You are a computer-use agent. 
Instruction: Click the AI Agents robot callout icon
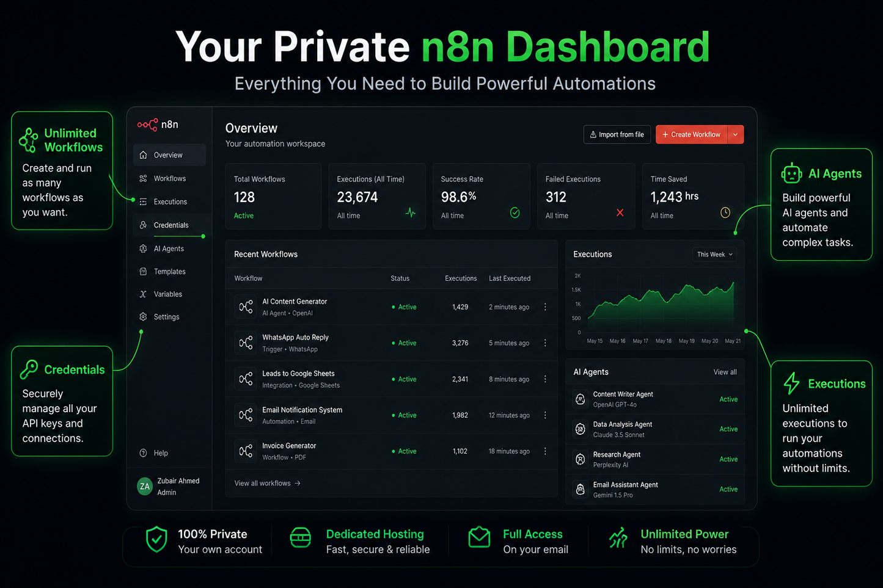[791, 173]
